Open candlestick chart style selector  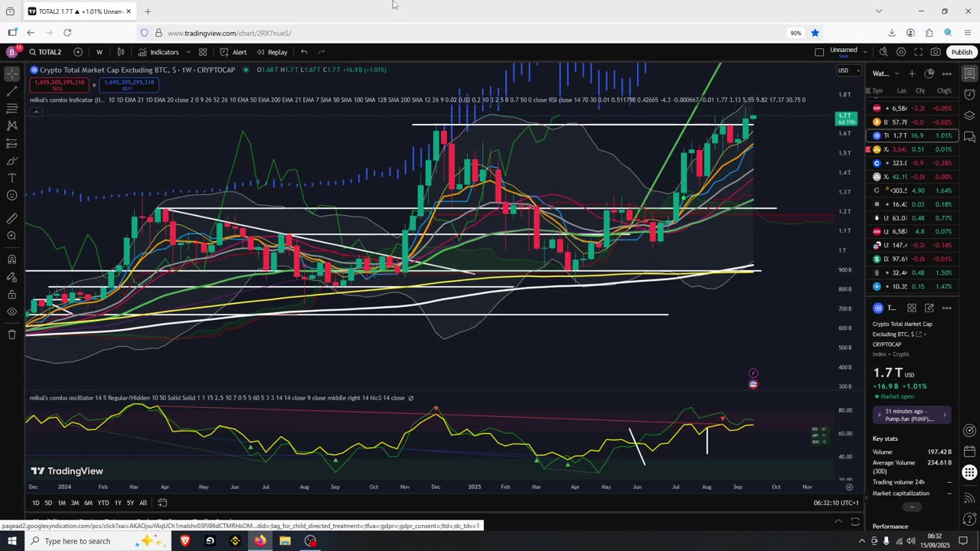pyautogui.click(x=121, y=52)
